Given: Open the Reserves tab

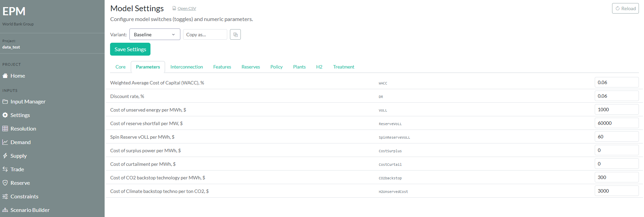Looking at the screenshot, I should pos(251,67).
